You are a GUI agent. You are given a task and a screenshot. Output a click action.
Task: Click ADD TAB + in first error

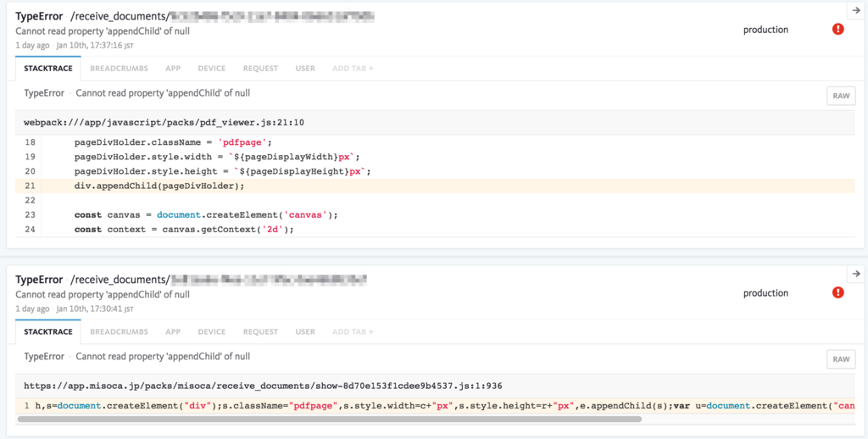pos(353,69)
